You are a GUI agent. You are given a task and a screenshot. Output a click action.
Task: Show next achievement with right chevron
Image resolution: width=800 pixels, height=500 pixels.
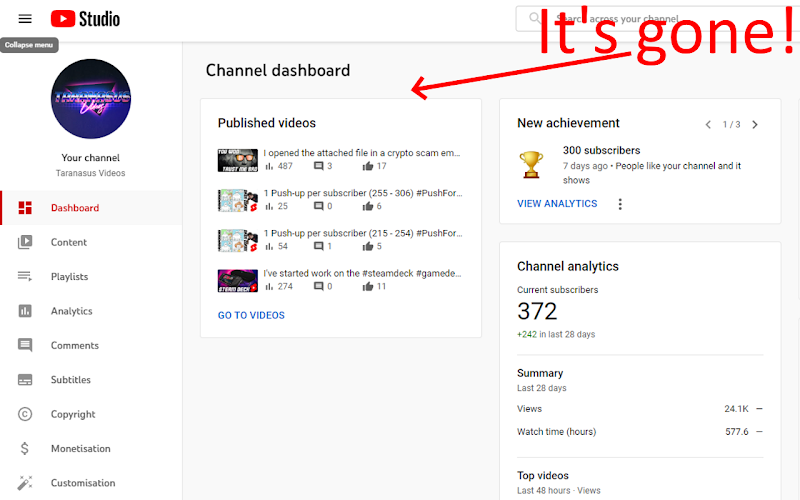pyautogui.click(x=755, y=124)
